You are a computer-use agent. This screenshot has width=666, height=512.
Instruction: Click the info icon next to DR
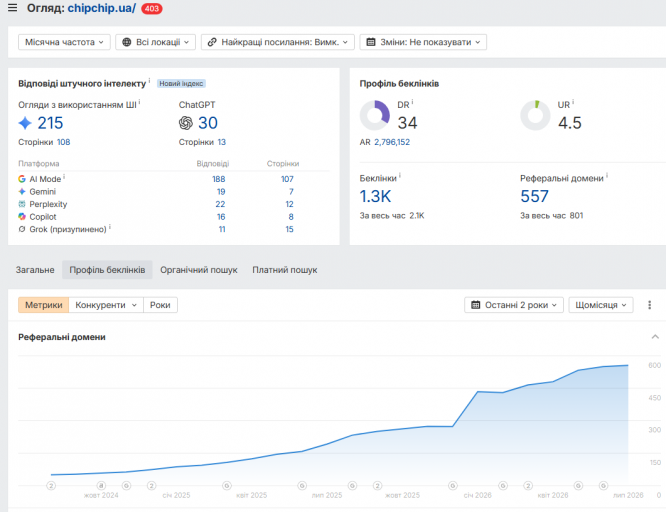click(412, 102)
